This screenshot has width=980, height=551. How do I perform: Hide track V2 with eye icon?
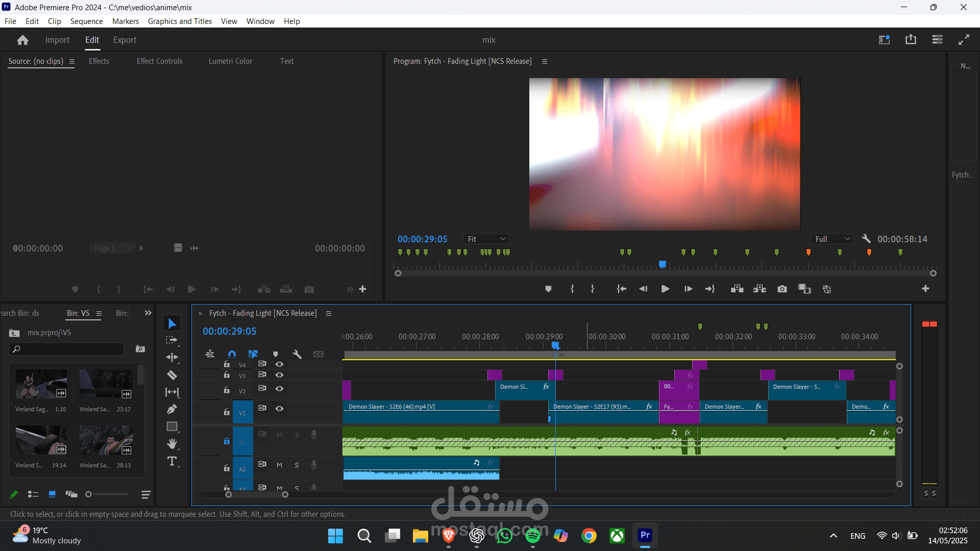click(x=279, y=389)
